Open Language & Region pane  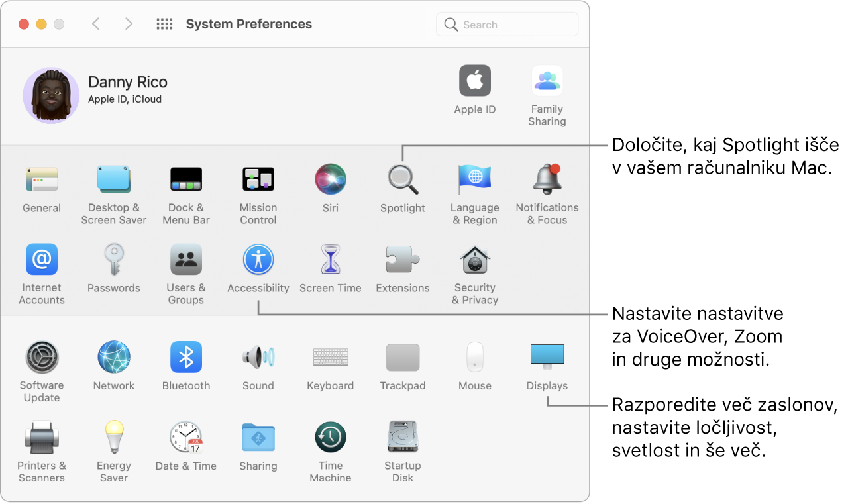pos(475,179)
